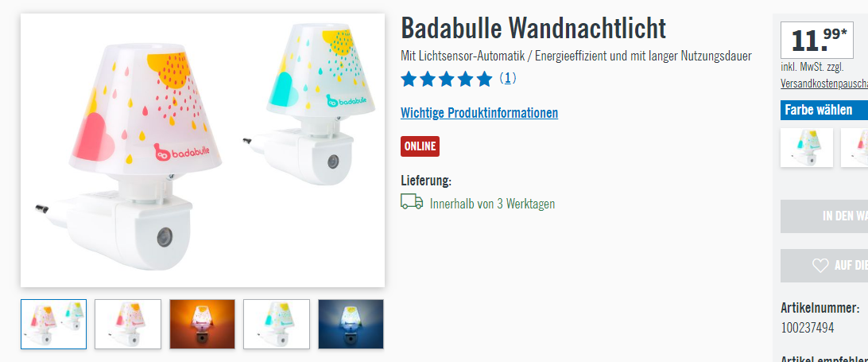The height and width of the screenshot is (362, 868).
Task: Open the review count link (1)
Action: 508,79
